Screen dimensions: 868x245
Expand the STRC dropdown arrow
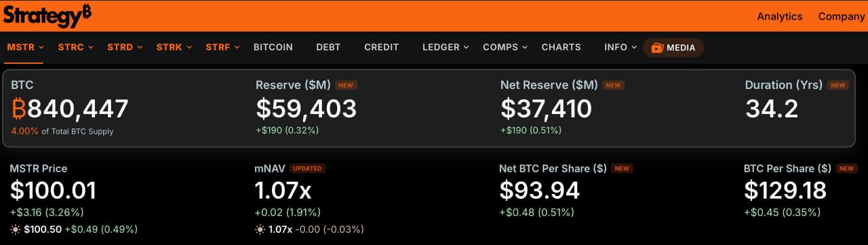pos(91,48)
